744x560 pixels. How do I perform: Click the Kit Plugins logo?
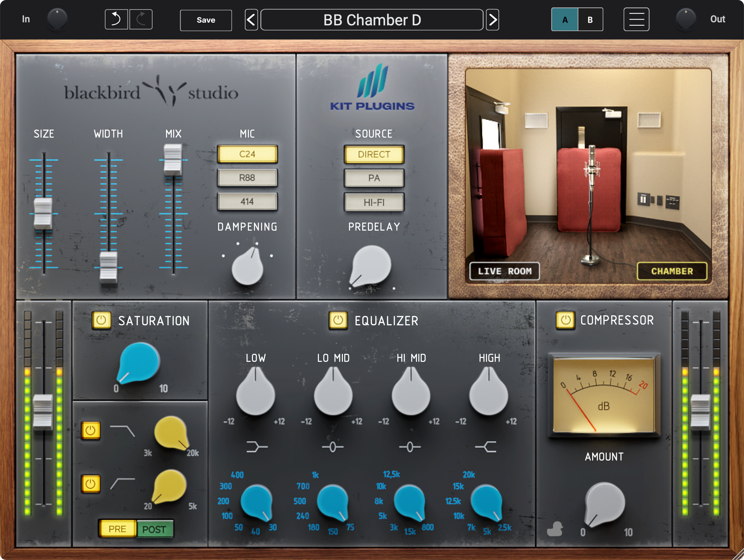tap(372, 87)
